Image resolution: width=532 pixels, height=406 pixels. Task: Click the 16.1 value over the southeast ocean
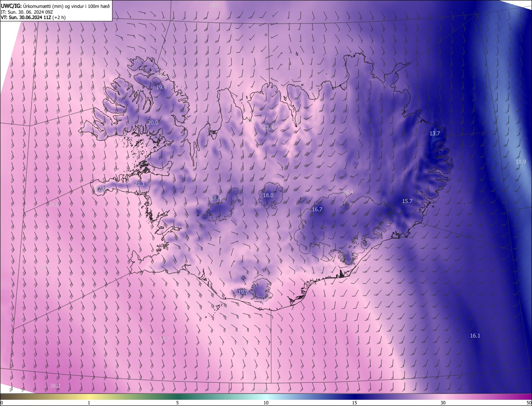pyautogui.click(x=475, y=336)
